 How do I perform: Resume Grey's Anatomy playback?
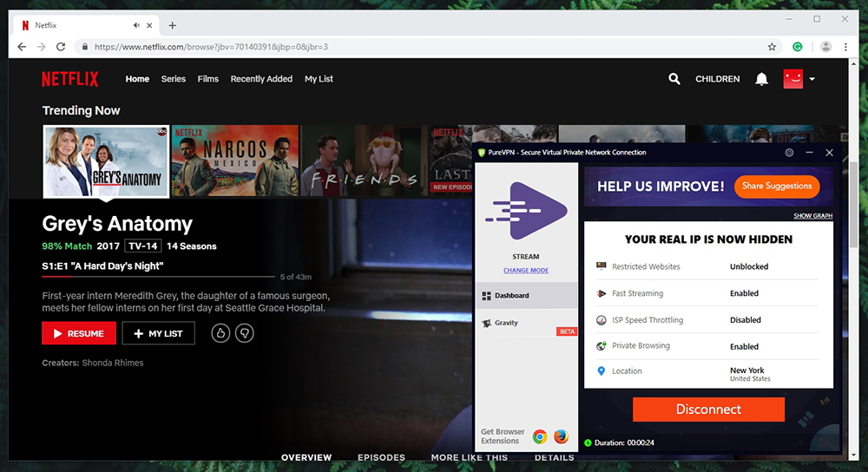(79, 333)
